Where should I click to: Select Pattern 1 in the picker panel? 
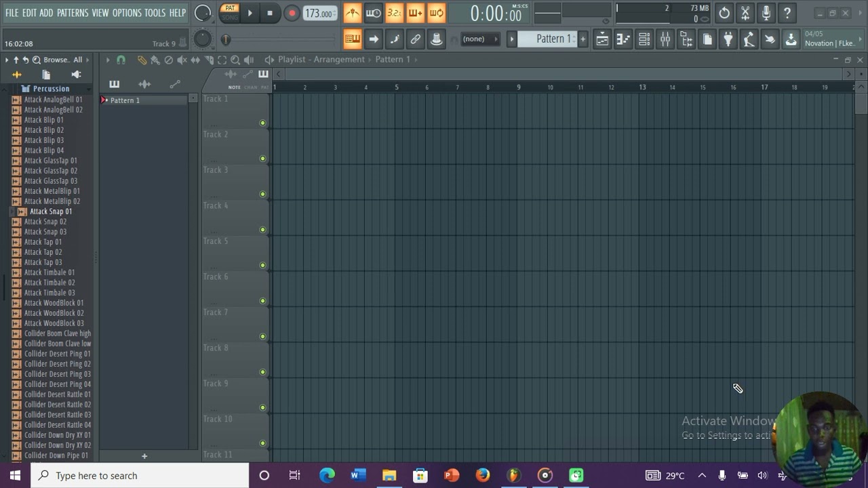click(x=144, y=100)
